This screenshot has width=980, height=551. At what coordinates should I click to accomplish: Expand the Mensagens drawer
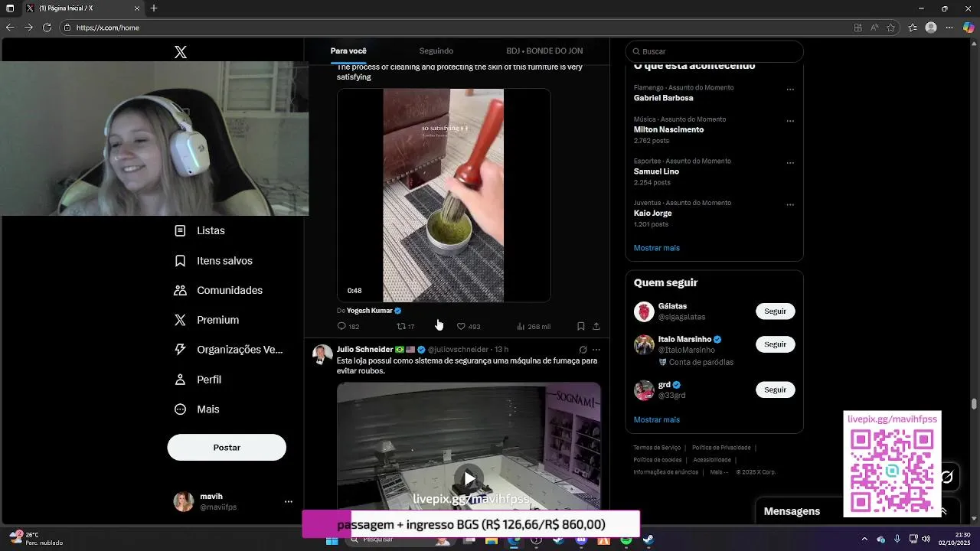point(943,511)
